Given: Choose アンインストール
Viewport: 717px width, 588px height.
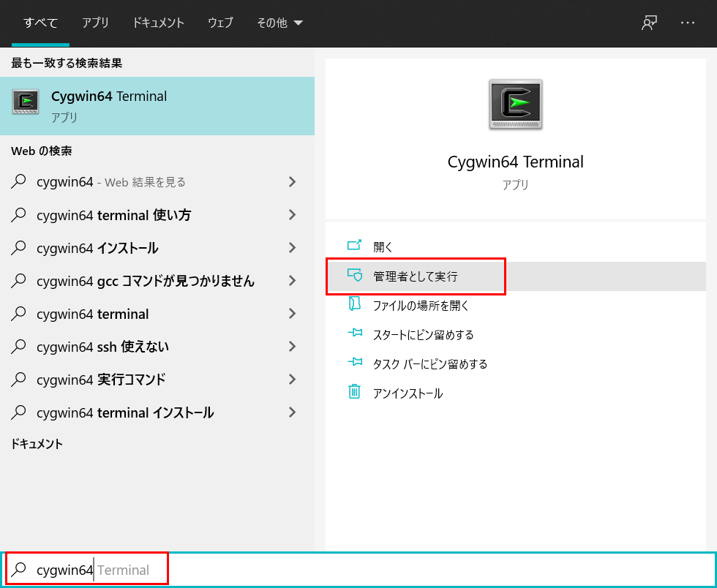Looking at the screenshot, I should (x=516, y=393).
